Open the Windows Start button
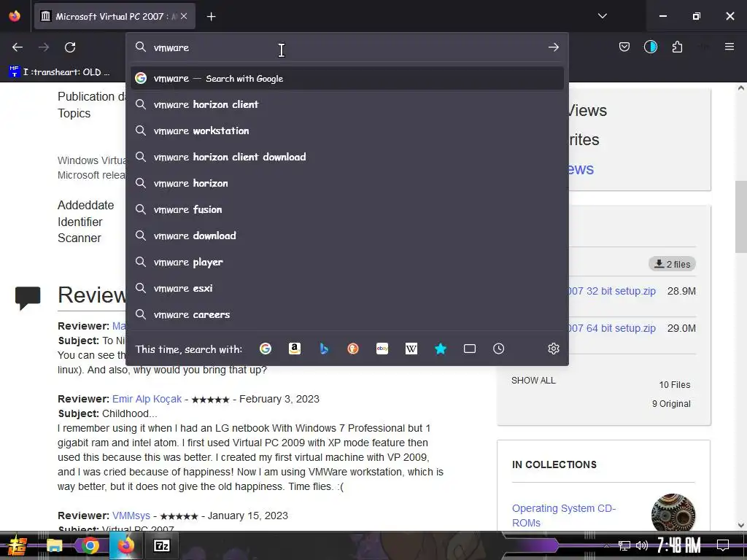Image resolution: width=747 pixels, height=560 pixels. [x=18, y=545]
